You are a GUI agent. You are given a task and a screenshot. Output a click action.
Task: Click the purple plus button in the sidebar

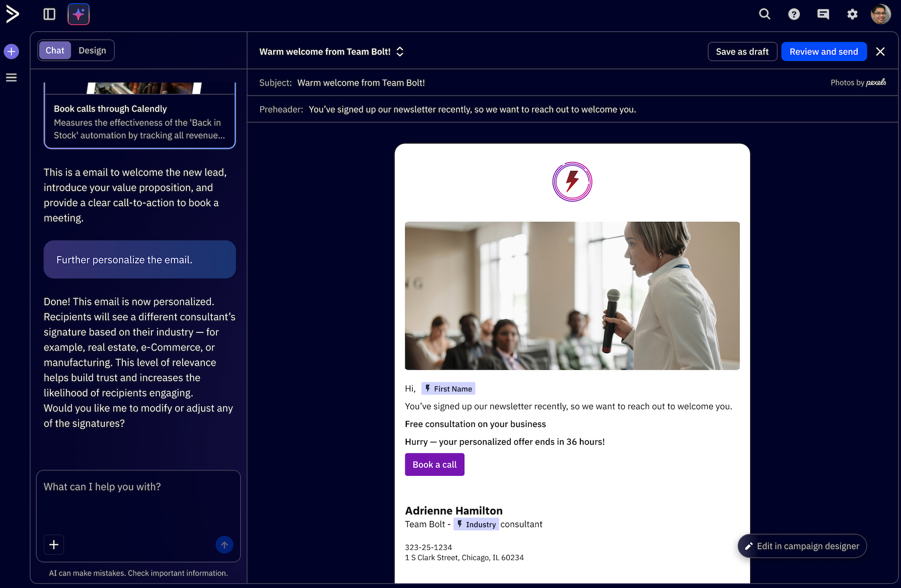click(11, 51)
